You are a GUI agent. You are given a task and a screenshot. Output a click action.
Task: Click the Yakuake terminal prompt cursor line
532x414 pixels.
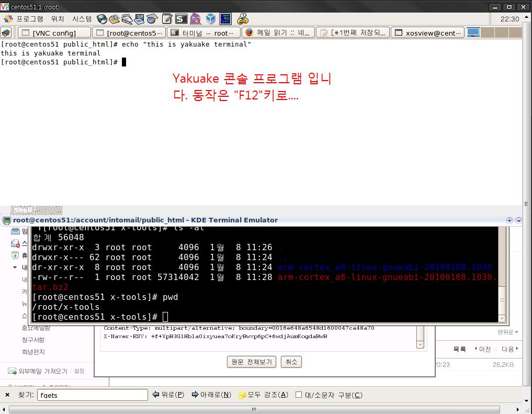[x=63, y=62]
